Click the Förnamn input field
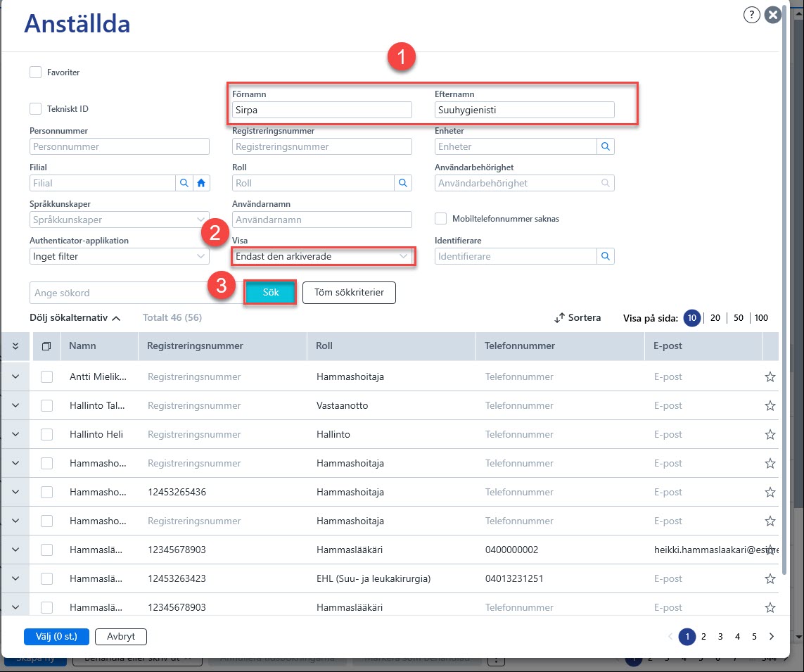This screenshot has width=804, height=672. coord(322,110)
